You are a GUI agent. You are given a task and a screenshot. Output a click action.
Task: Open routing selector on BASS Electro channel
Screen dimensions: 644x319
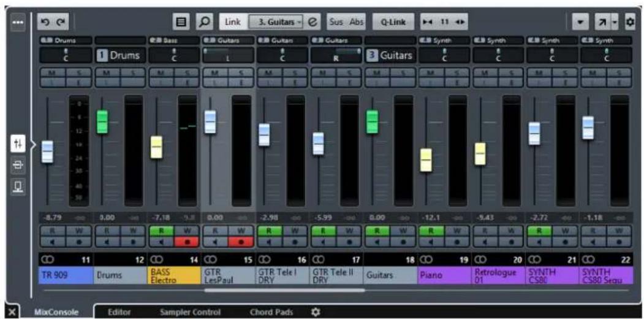[x=174, y=40]
